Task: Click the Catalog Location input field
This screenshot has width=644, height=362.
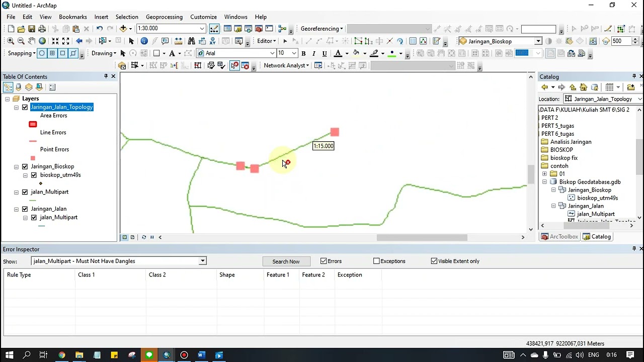Action: (x=602, y=99)
